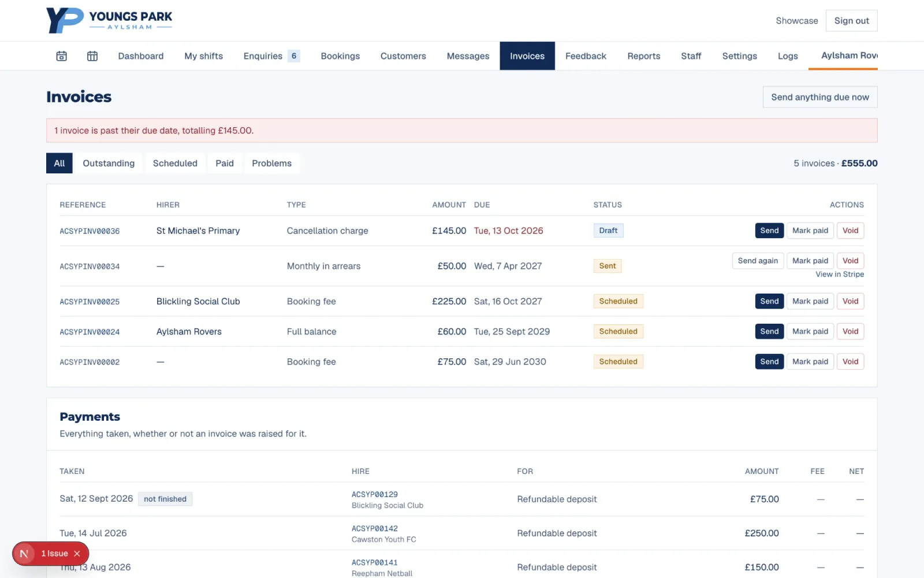Mark ACSYPINV00025 as paid
Viewport: 924px width, 578px height.
coord(810,301)
